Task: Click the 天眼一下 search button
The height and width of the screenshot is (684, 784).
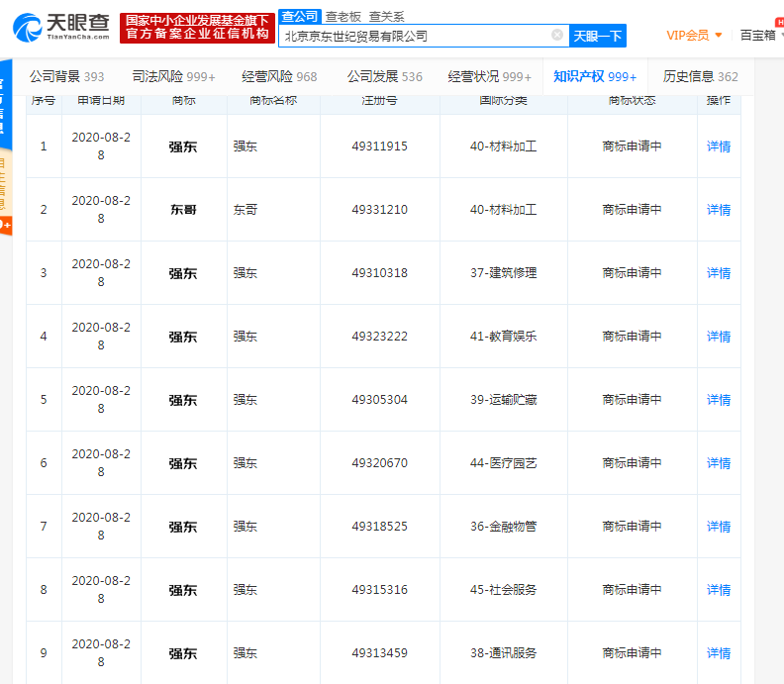Action: pyautogui.click(x=598, y=36)
